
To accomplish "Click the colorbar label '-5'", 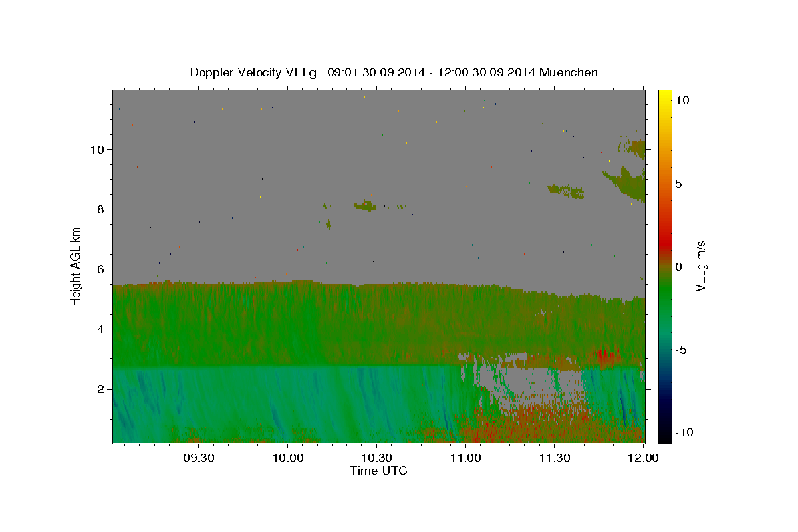I will pyautogui.click(x=681, y=350).
